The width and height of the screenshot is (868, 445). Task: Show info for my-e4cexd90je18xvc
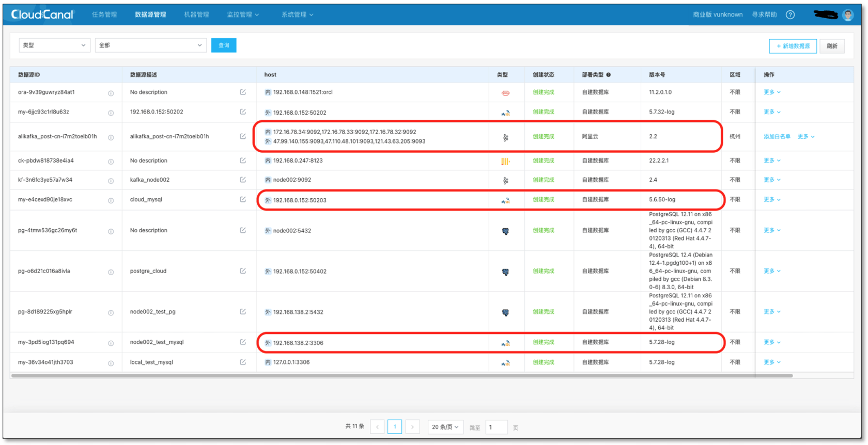pos(111,200)
